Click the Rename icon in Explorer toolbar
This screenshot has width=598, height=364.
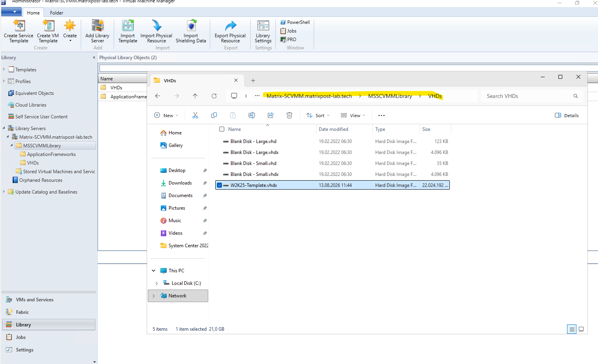(252, 115)
